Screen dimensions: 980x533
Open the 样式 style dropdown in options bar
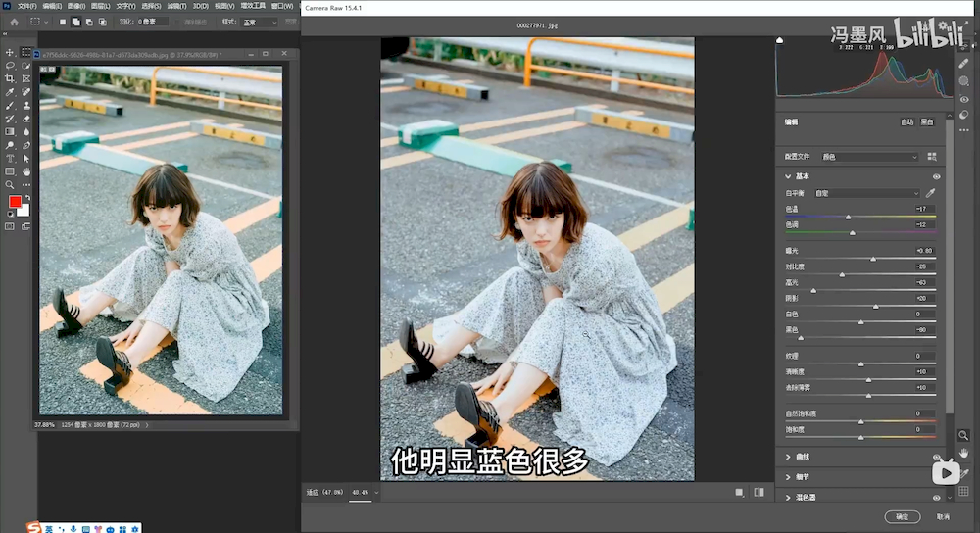pos(260,22)
